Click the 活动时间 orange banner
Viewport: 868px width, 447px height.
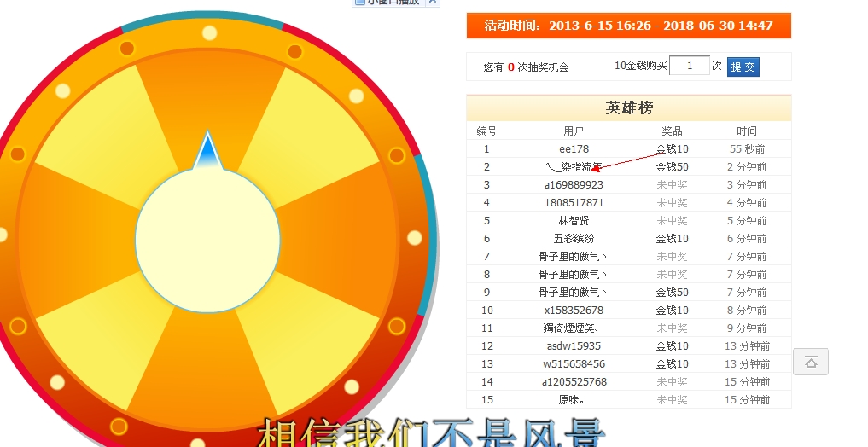point(629,26)
